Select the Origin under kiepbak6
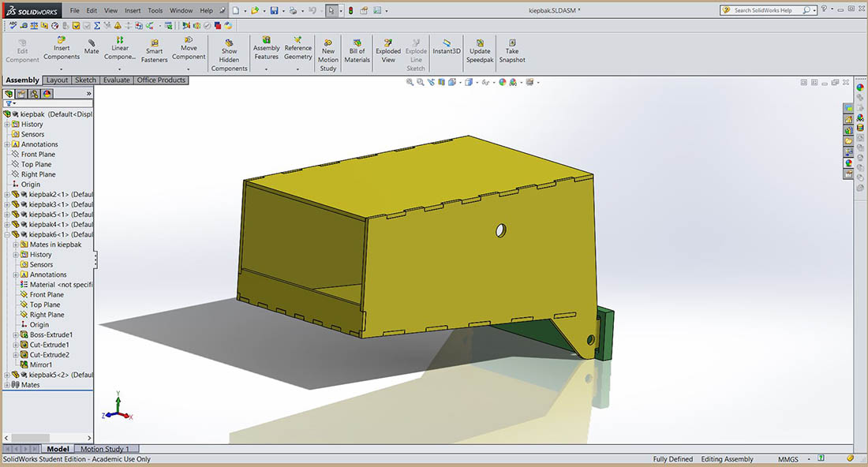 coord(39,325)
